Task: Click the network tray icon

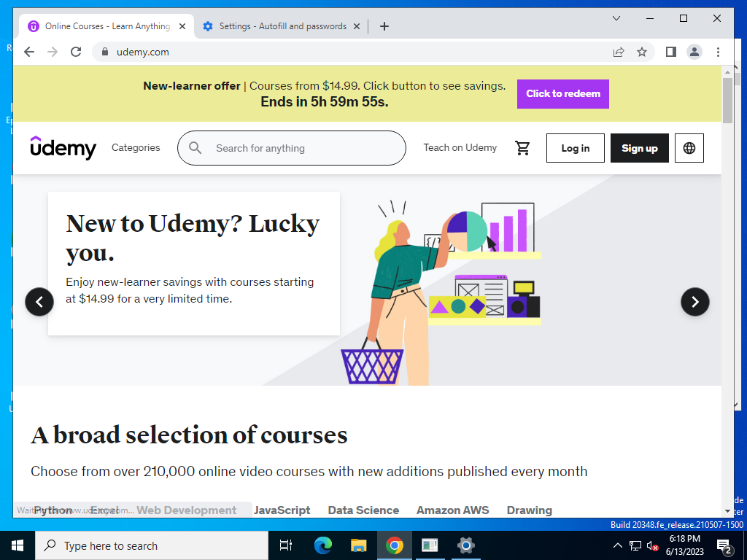Action: [x=635, y=545]
